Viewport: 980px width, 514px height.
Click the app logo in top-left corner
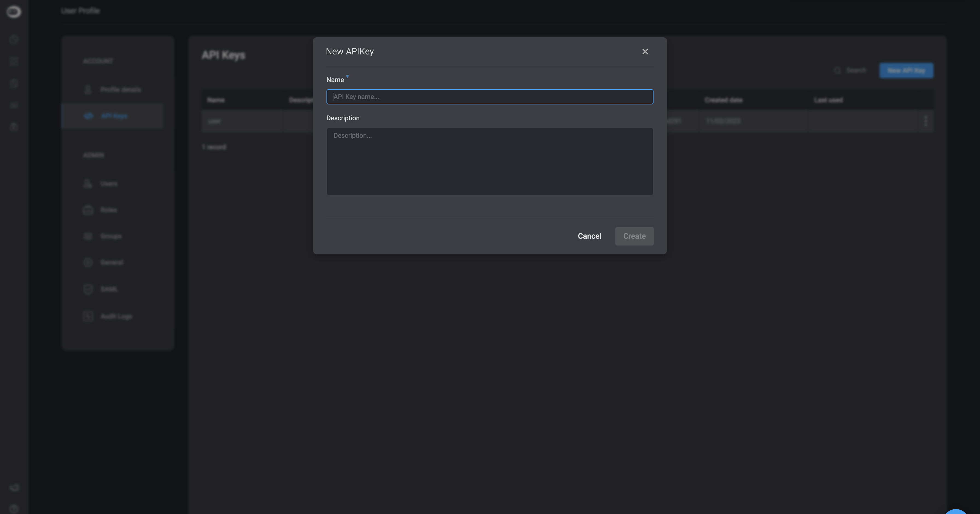14,12
